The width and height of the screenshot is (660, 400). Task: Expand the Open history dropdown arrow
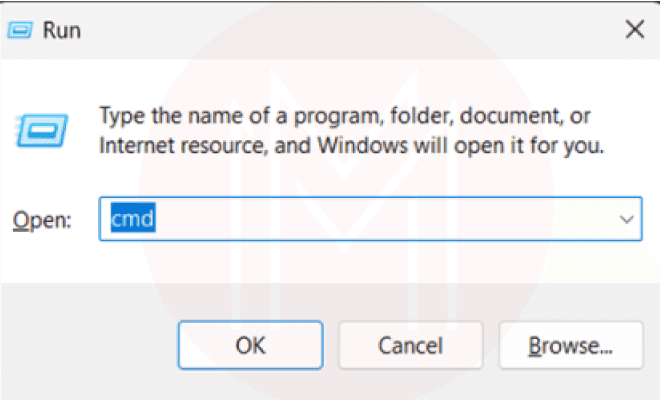pos(627,219)
